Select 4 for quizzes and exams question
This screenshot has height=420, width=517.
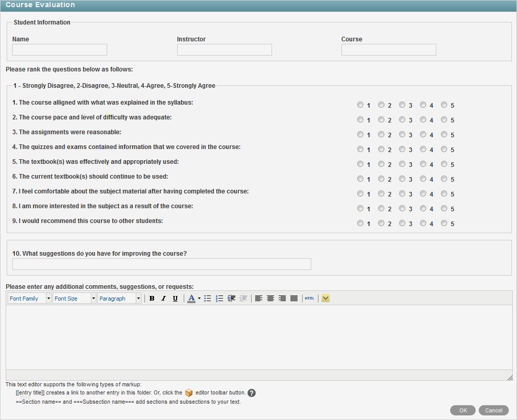point(423,150)
